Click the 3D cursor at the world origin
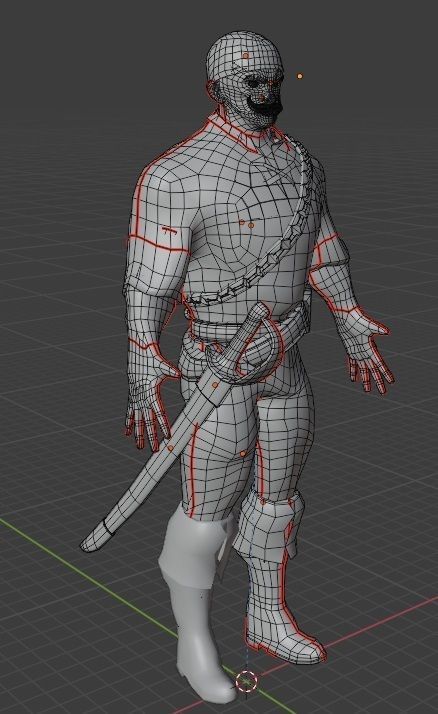 click(x=246, y=682)
